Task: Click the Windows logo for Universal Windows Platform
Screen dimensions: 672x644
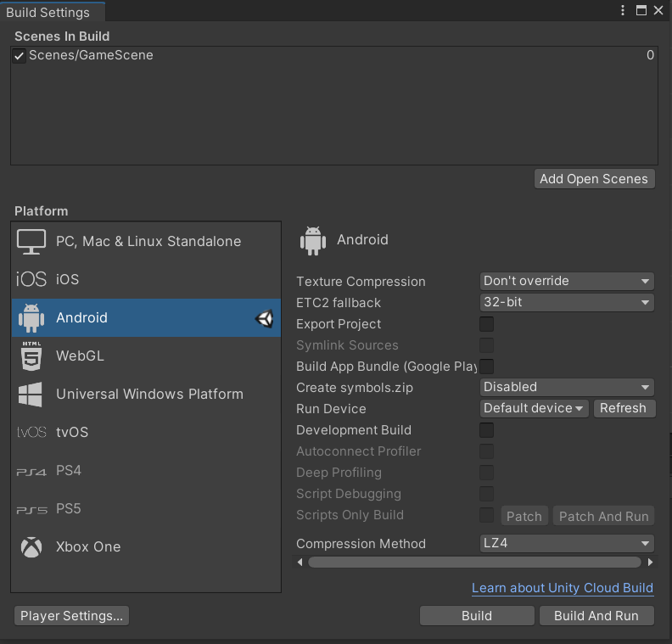Action: 31,395
